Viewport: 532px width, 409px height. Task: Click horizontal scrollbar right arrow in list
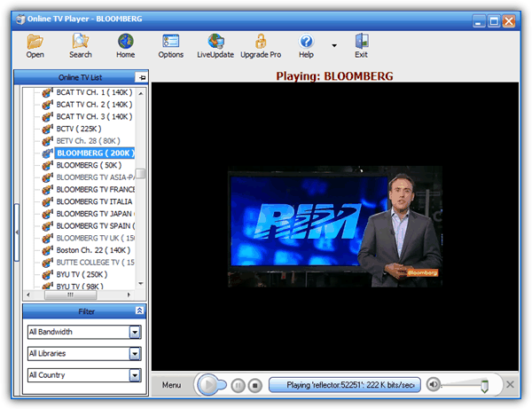[129, 295]
